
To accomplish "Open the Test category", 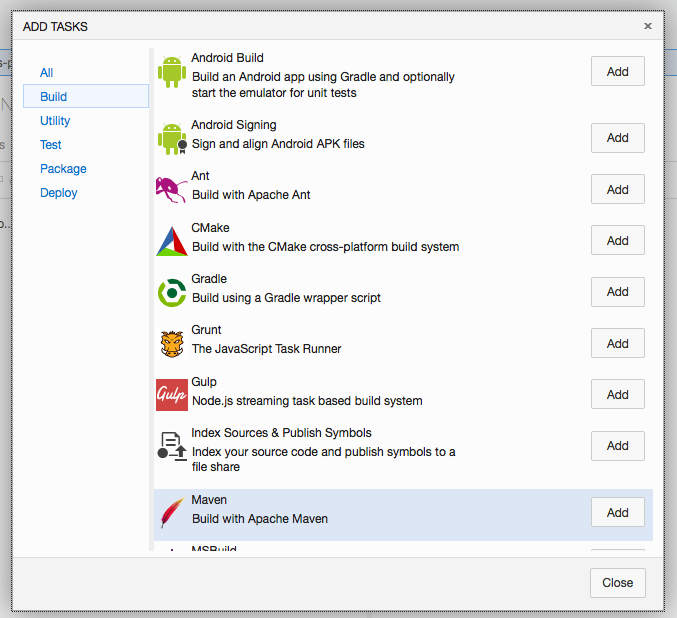I will 51,145.
